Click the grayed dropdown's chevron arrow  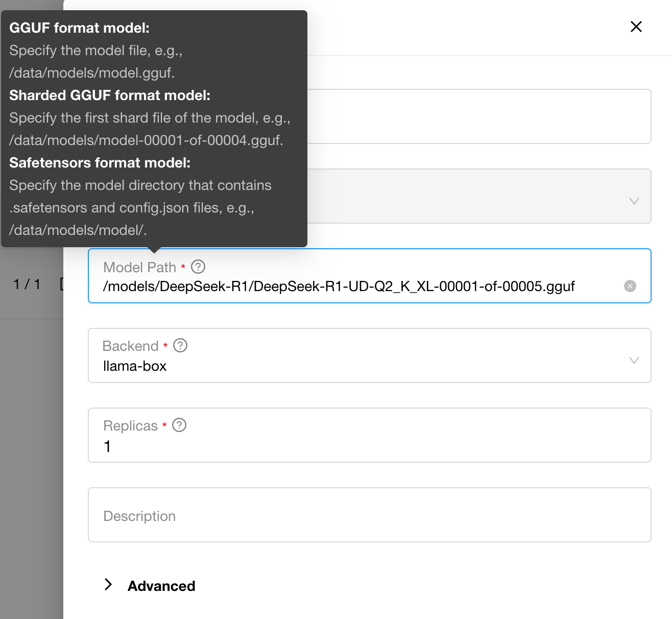click(634, 201)
